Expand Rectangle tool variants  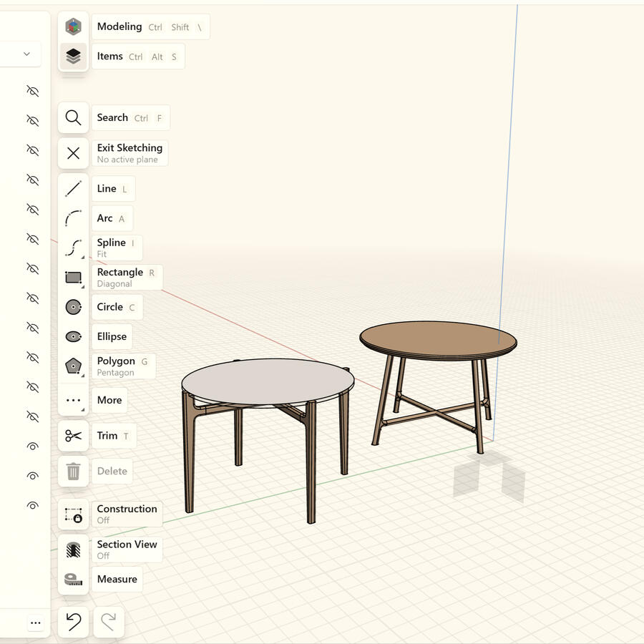[82, 286]
